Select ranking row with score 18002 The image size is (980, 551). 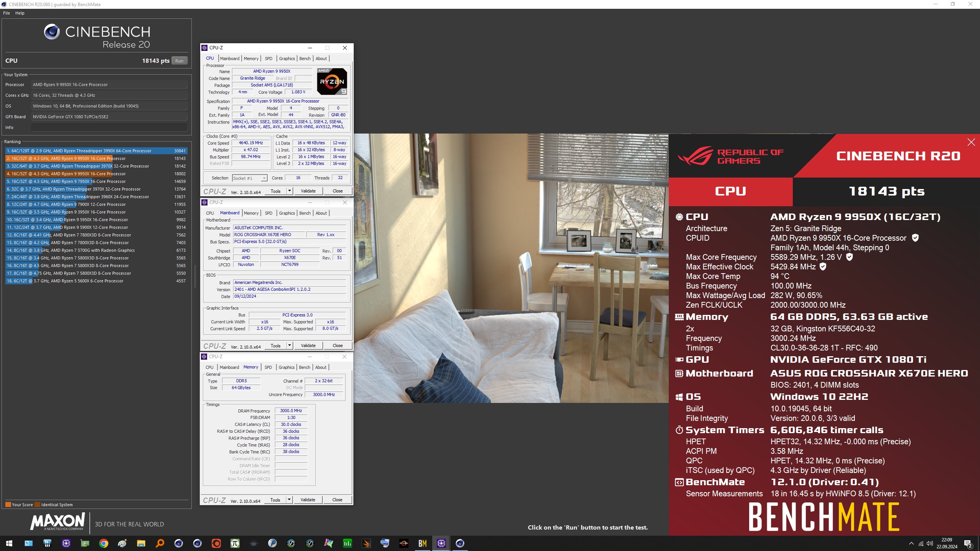pos(96,174)
